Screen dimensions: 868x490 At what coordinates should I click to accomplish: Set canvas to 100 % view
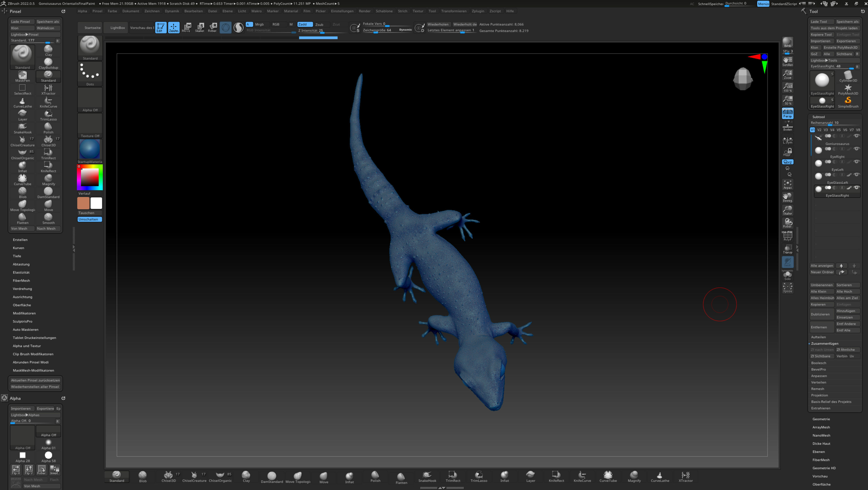tap(787, 87)
